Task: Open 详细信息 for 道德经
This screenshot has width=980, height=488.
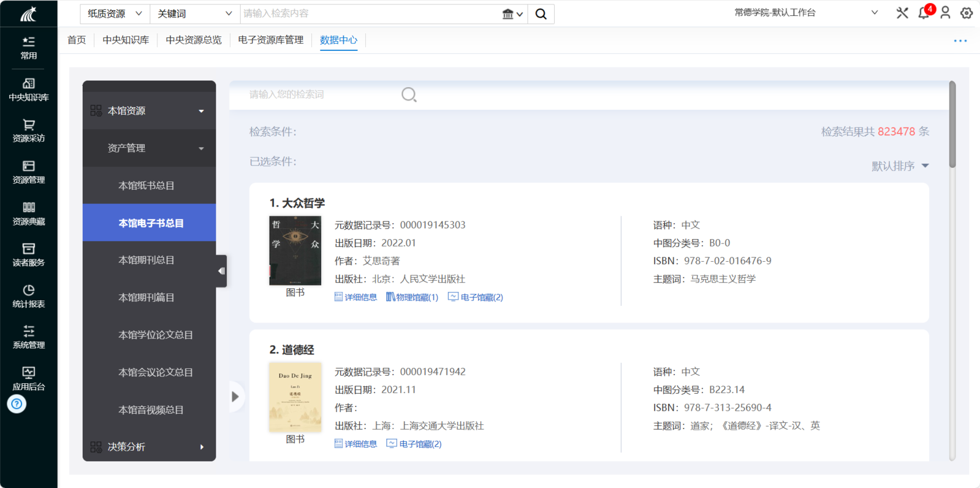Action: click(355, 444)
